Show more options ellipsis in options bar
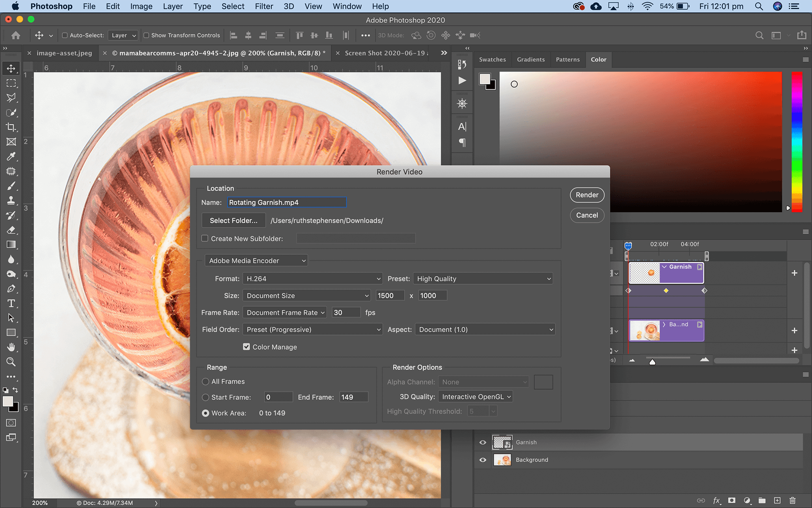The image size is (812, 508). click(x=365, y=35)
